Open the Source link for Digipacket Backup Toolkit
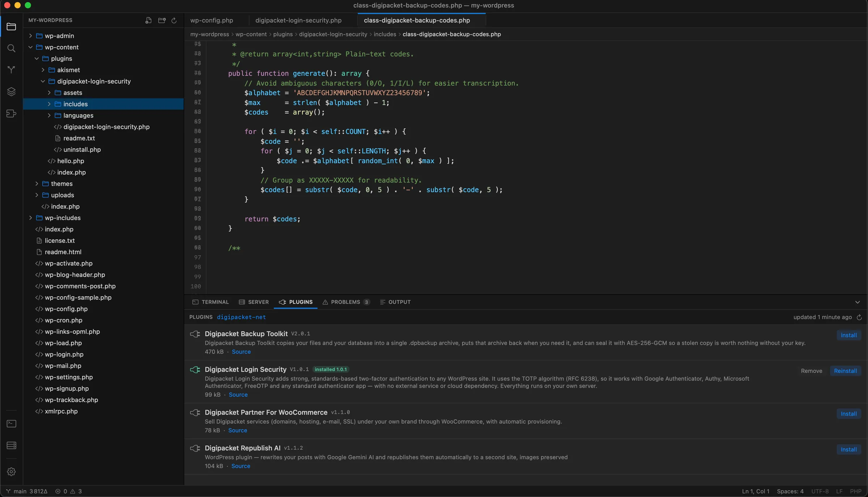Image resolution: width=868 pixels, height=497 pixels. click(x=241, y=352)
